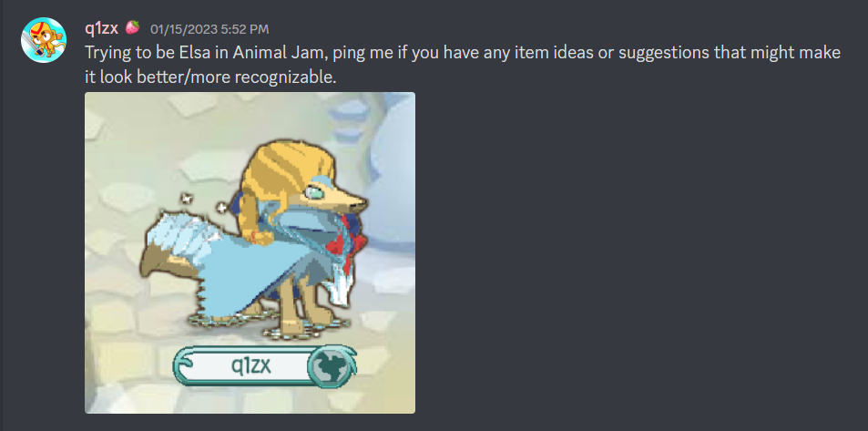Click the character's pointed snout
This screenshot has height=431, width=868.
point(348,200)
